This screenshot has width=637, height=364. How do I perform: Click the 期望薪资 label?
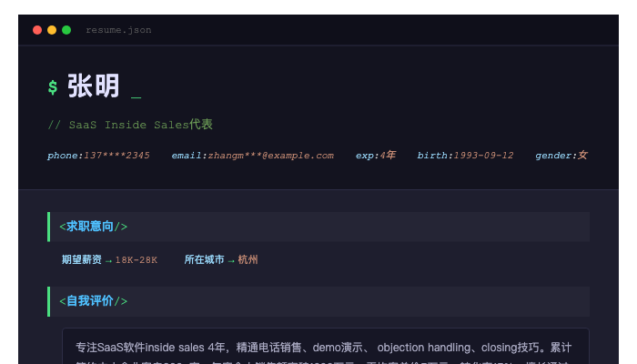[82, 259]
